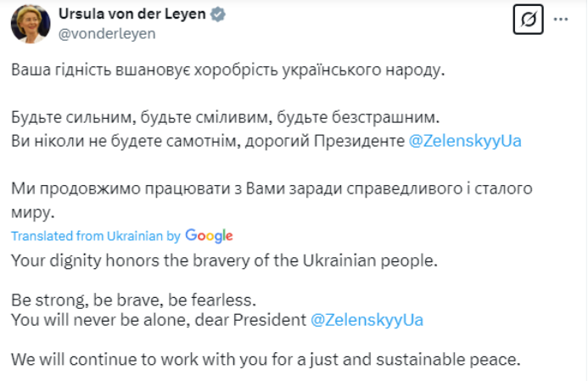Click the word "миру." ending the Ukrainian post

[33, 213]
